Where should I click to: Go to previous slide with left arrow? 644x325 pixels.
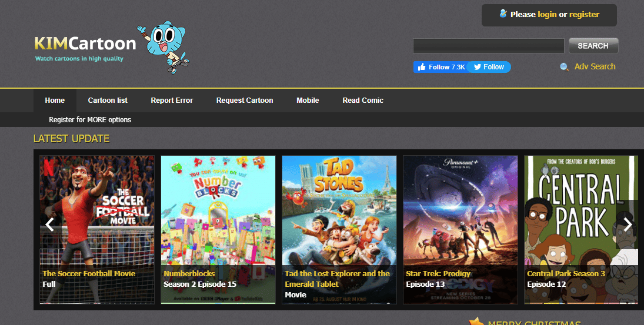49,225
